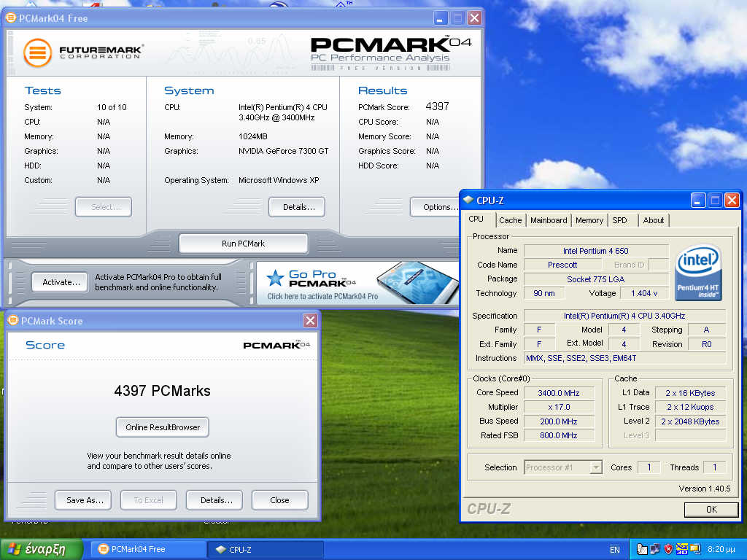Click the Bus Speed value '200.0 MHz'

click(558, 421)
